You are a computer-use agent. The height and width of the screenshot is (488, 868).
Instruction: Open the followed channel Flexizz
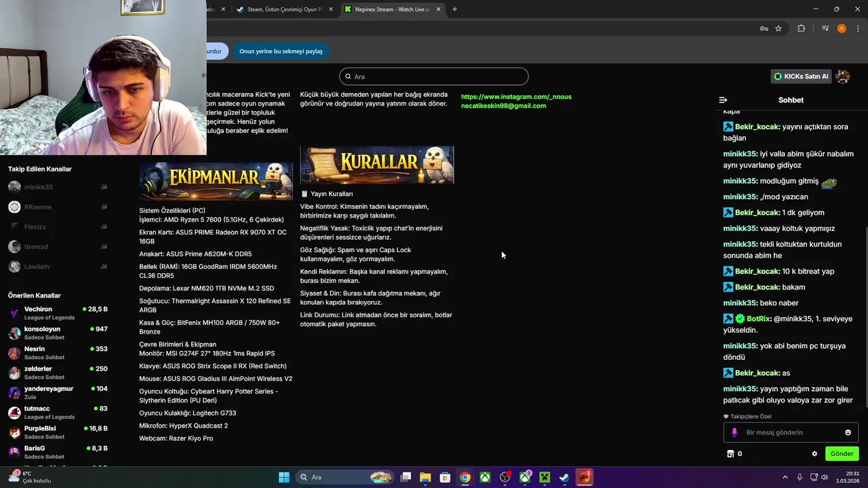(x=58, y=227)
